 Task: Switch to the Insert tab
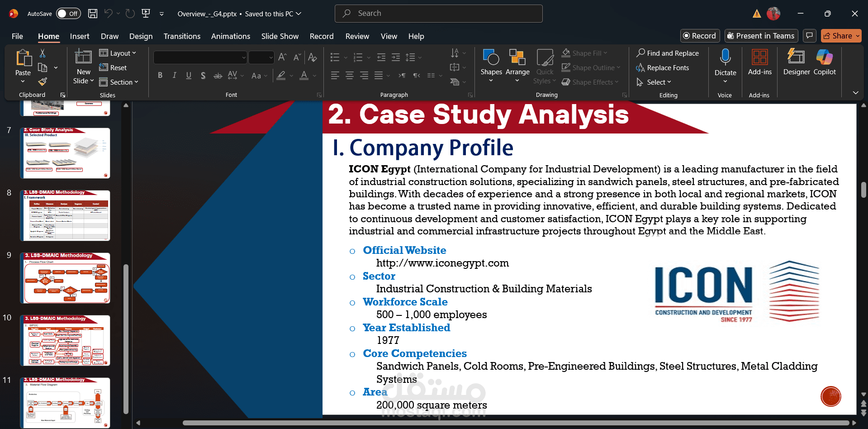[80, 36]
